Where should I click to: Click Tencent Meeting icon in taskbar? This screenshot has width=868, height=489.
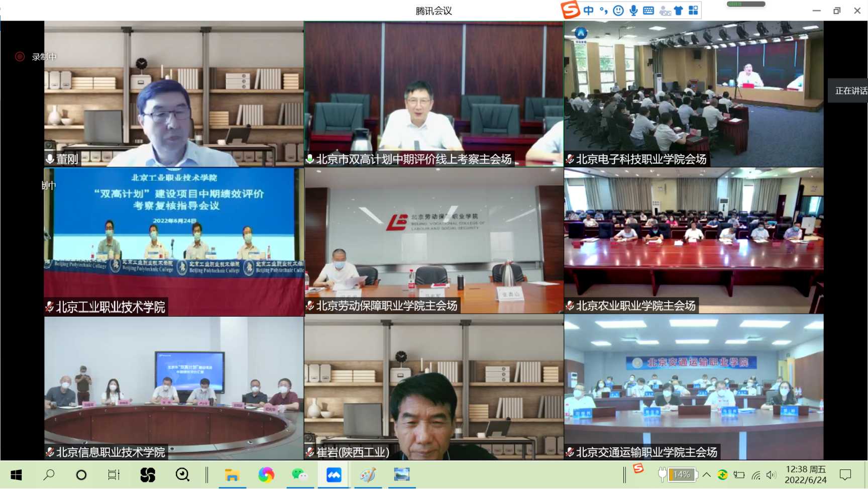(x=334, y=475)
